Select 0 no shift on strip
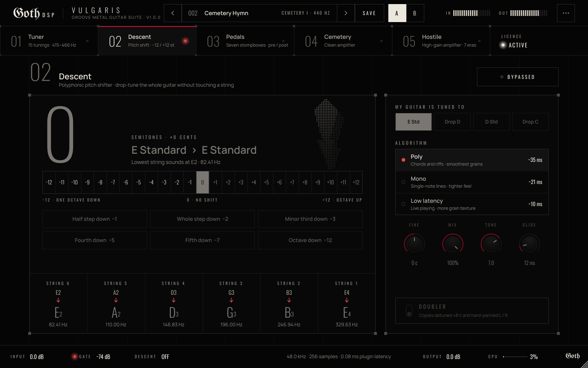This screenshot has width=588, height=368. pyautogui.click(x=203, y=182)
